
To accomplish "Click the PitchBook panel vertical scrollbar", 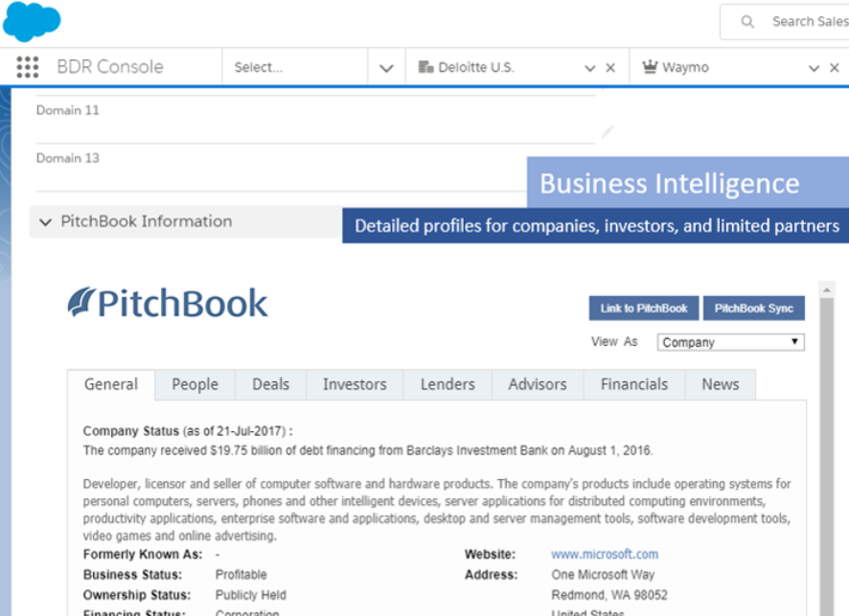I will 826,456.
